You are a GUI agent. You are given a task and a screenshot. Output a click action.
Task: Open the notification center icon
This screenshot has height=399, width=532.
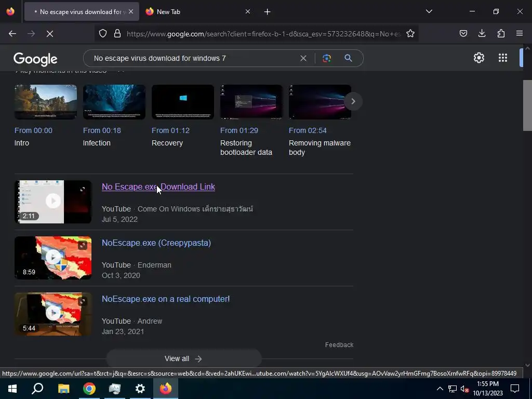coord(515,389)
